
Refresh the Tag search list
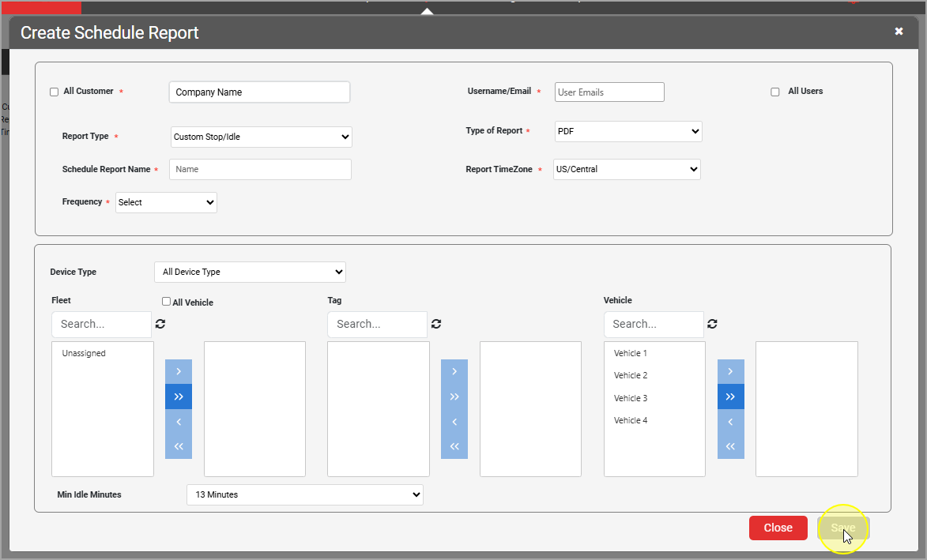tap(436, 324)
